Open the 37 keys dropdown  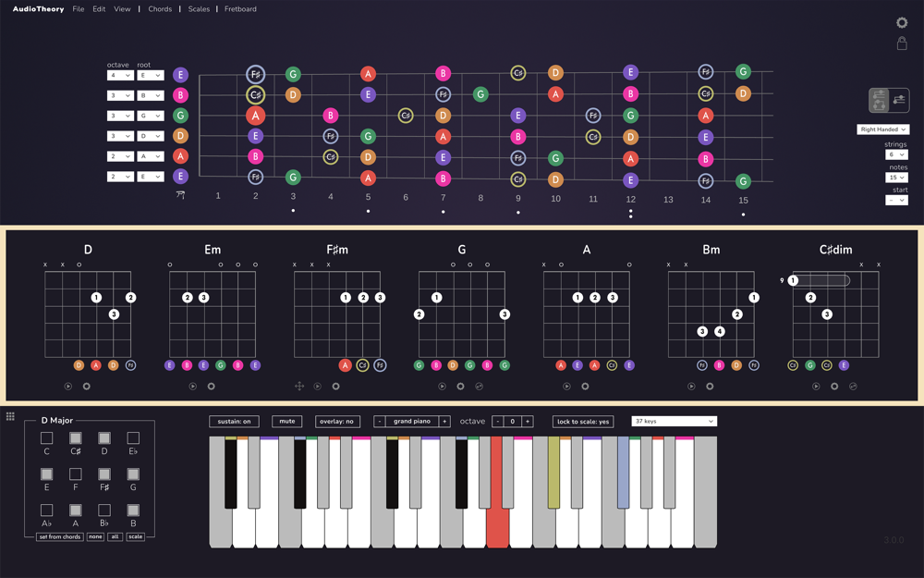pyautogui.click(x=675, y=421)
